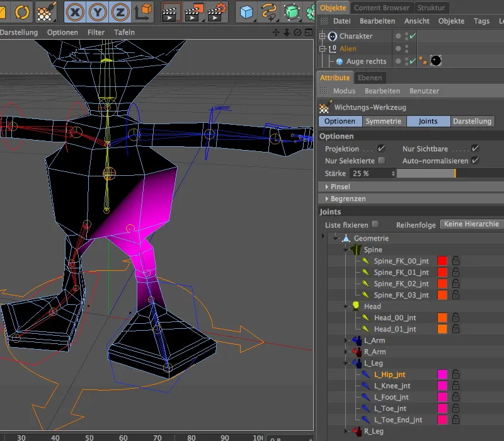Viewport: 504px width, 441px height.
Task: Toggle the Nur Sichtbare checkbox
Action: point(475,149)
